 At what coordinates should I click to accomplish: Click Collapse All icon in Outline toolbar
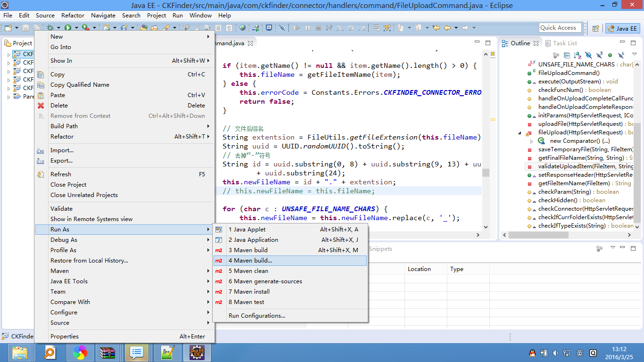point(567,55)
